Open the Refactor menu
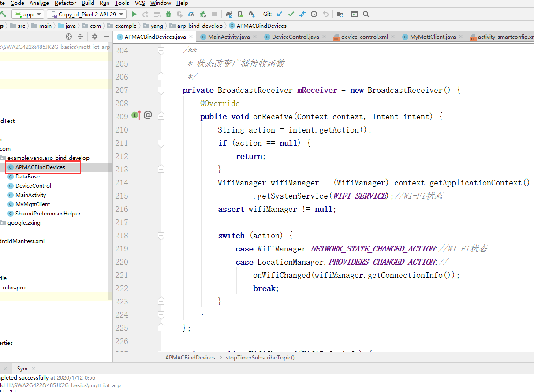 (66, 3)
